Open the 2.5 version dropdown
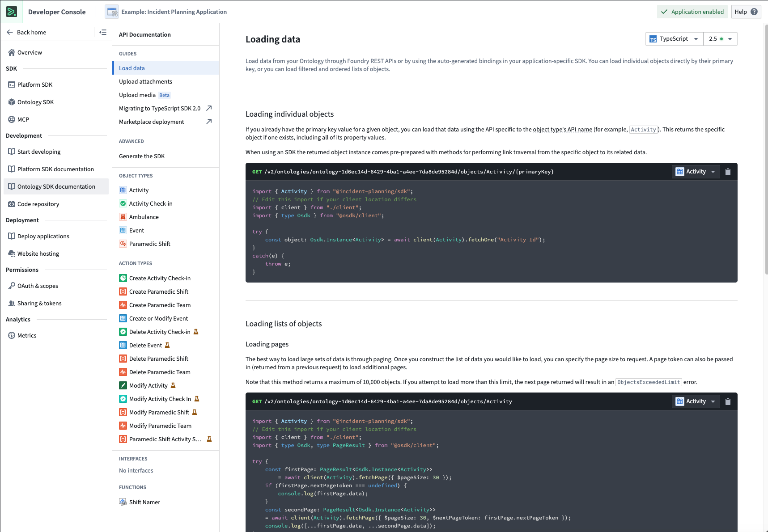The height and width of the screenshot is (532, 768). pos(720,39)
